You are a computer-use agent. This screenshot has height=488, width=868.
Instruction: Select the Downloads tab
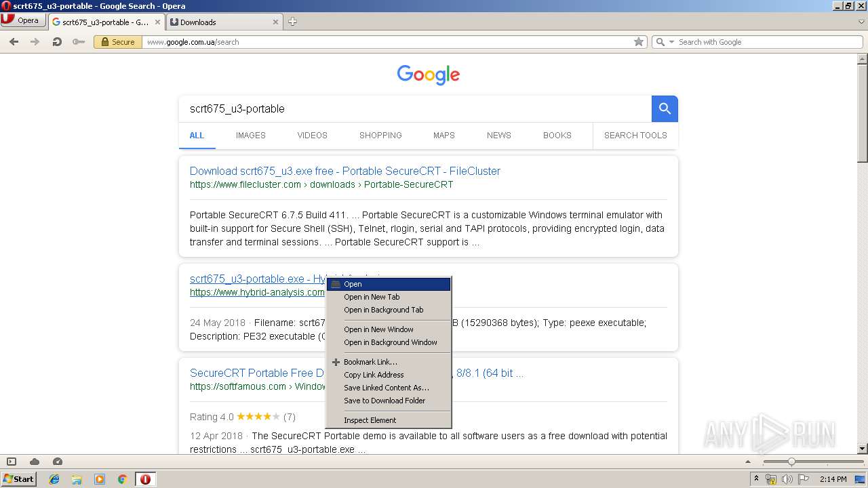[224, 22]
